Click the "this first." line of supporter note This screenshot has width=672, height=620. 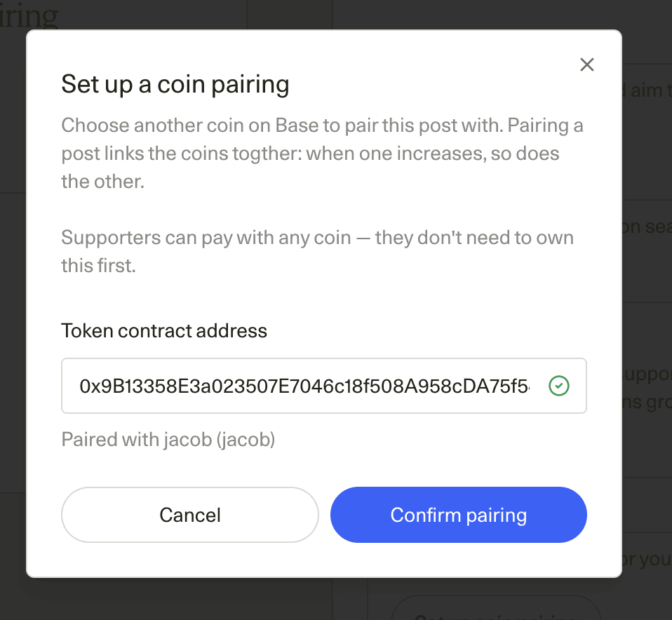click(x=99, y=266)
